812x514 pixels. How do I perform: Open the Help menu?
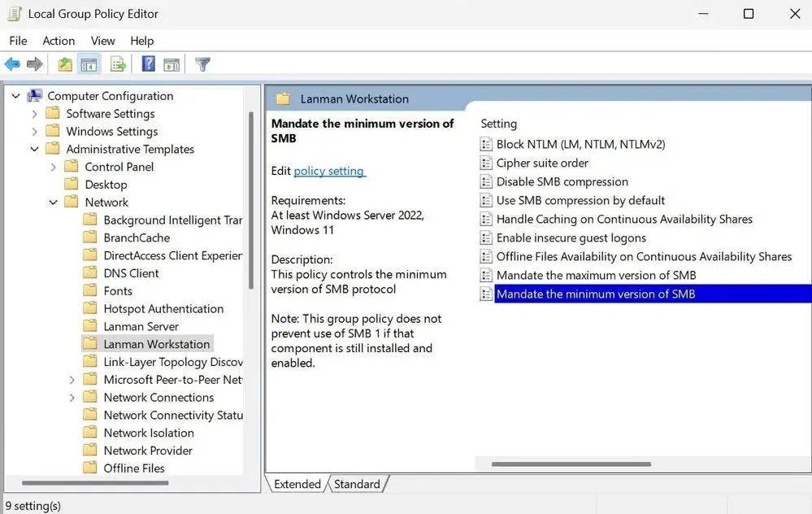click(141, 41)
